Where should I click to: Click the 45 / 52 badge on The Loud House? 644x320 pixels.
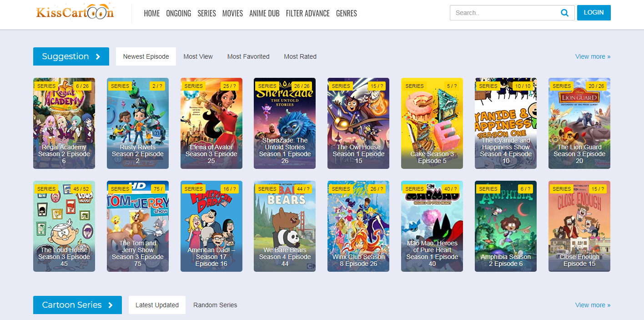point(81,189)
